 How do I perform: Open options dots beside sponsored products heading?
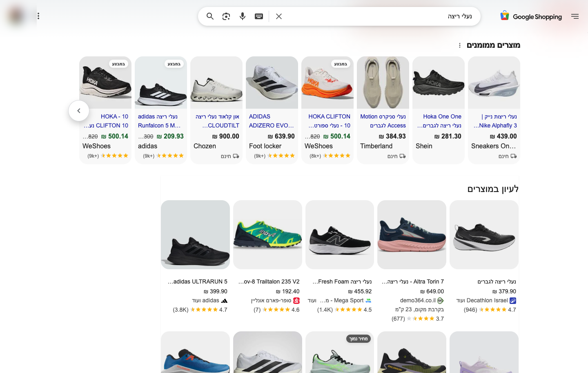point(460,45)
